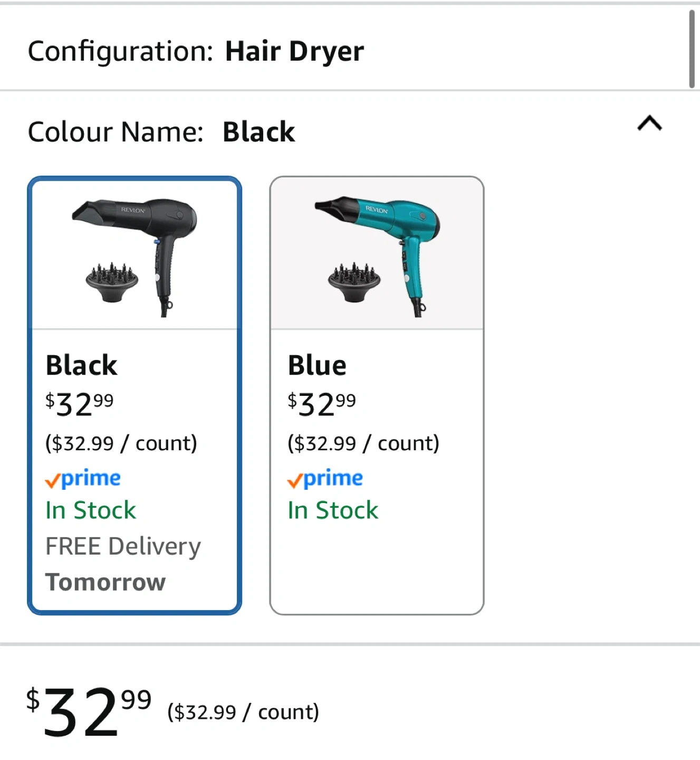The image size is (700, 760).
Task: Click FREE Delivery Tomorrow on Black card
Action: coord(123,564)
